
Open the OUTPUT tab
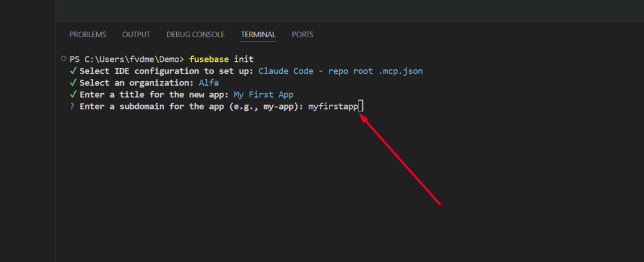tap(136, 35)
